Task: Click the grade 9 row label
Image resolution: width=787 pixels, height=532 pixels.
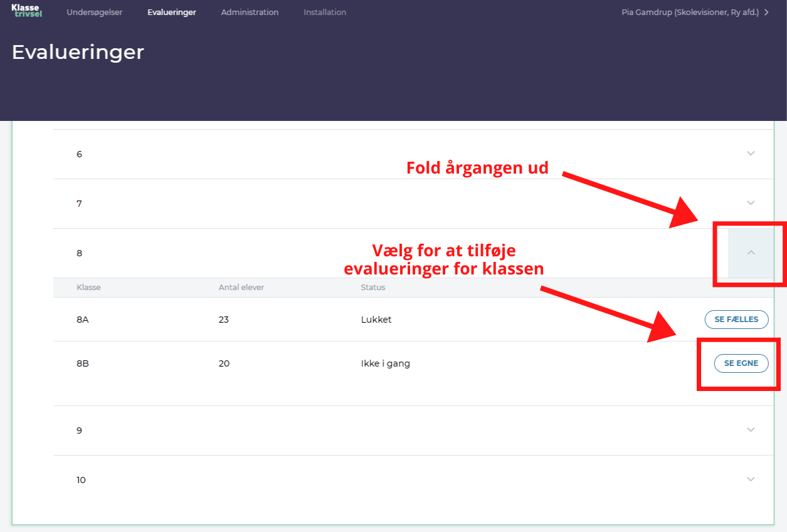Action: (79, 430)
